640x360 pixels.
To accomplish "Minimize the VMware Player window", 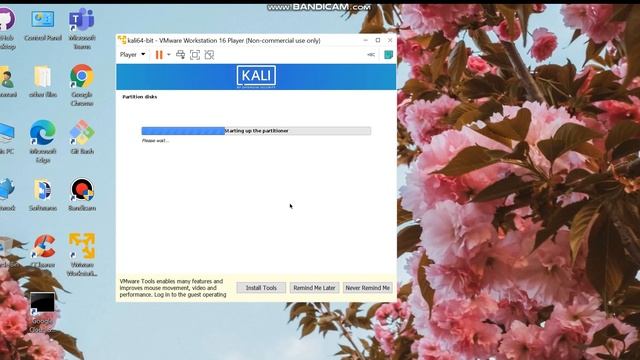I will (366, 40).
